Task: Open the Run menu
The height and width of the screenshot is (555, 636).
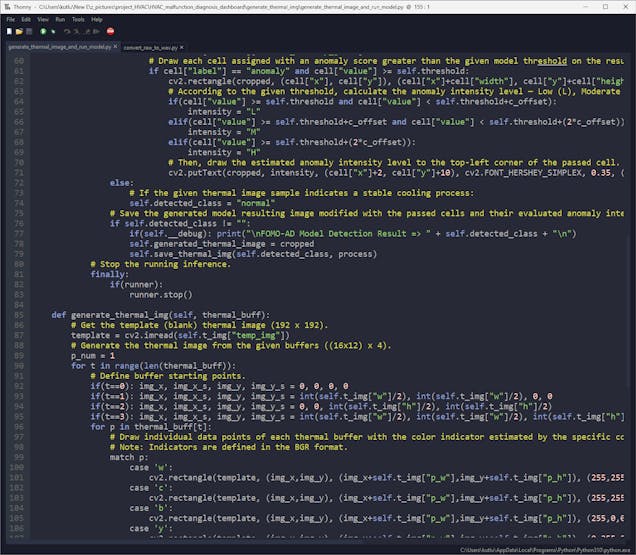Action: 60,19
